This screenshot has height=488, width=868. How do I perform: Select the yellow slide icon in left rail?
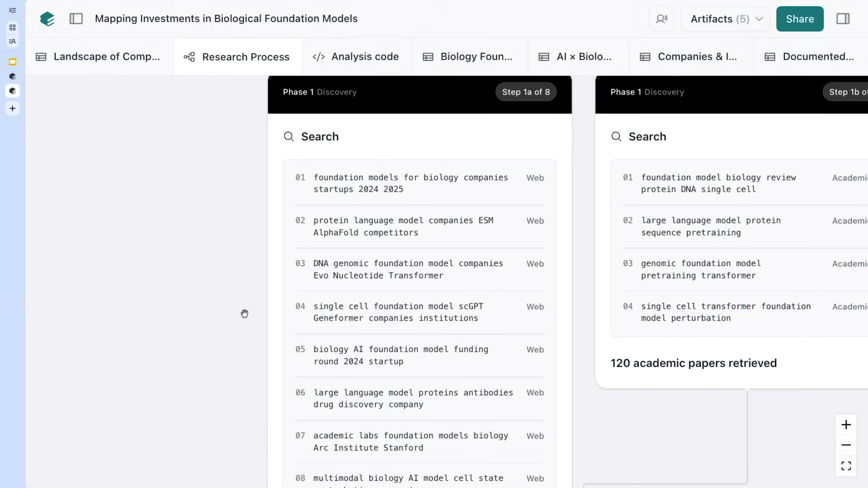pos(13,62)
